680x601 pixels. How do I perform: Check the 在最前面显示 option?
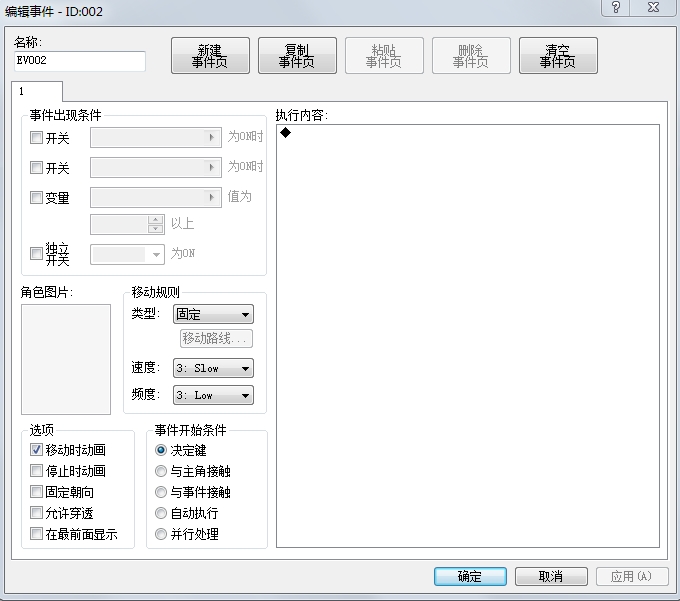(x=36, y=534)
